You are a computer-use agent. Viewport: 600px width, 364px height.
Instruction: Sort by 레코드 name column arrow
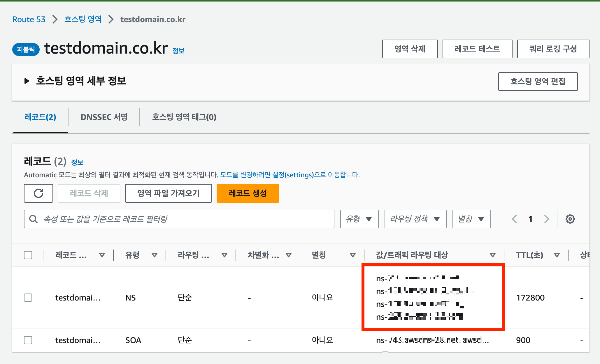point(102,255)
